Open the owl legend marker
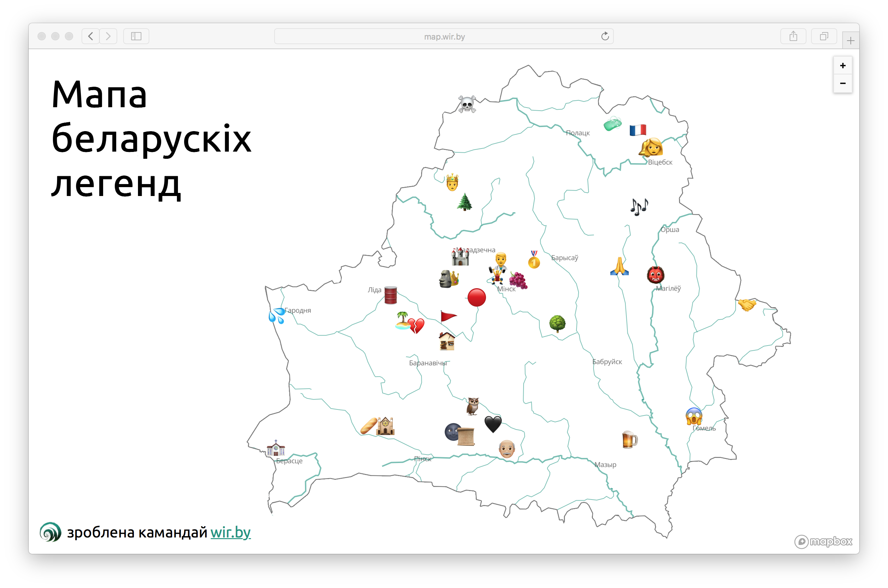888x588 pixels. coord(473,406)
